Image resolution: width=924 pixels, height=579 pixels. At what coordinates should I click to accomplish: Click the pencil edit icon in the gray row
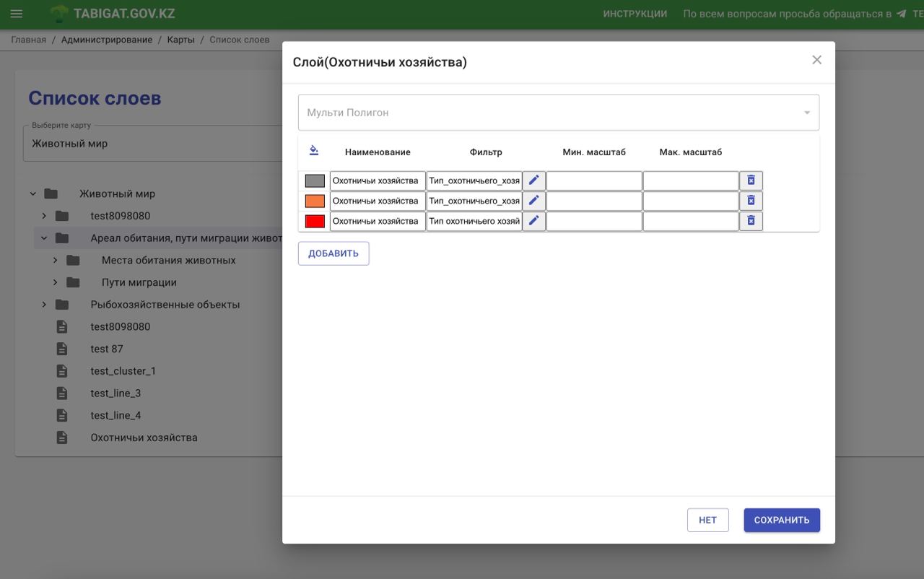[x=533, y=180]
